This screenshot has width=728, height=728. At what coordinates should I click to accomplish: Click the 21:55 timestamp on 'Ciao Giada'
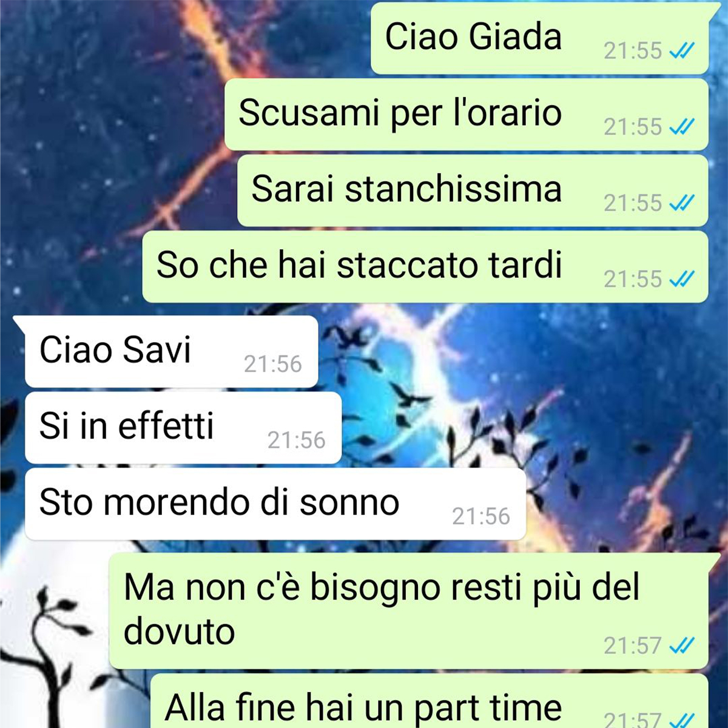point(633,51)
